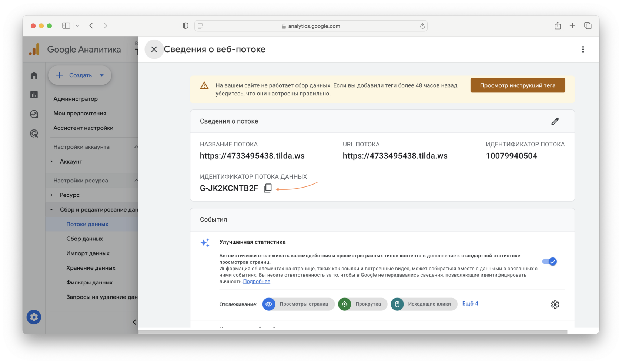This screenshot has width=622, height=364.
Task: Click stream ID 10079940504
Action: pos(511,156)
